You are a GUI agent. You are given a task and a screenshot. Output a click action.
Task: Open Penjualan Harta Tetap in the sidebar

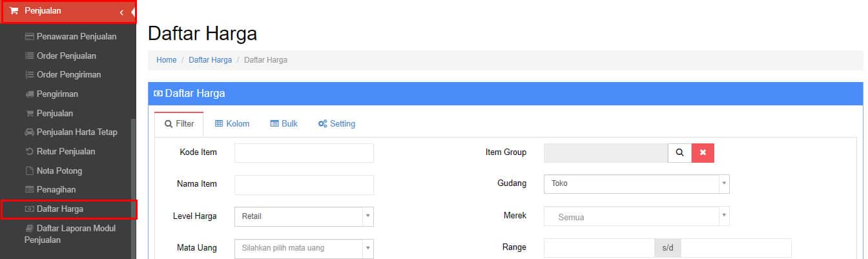[70, 132]
